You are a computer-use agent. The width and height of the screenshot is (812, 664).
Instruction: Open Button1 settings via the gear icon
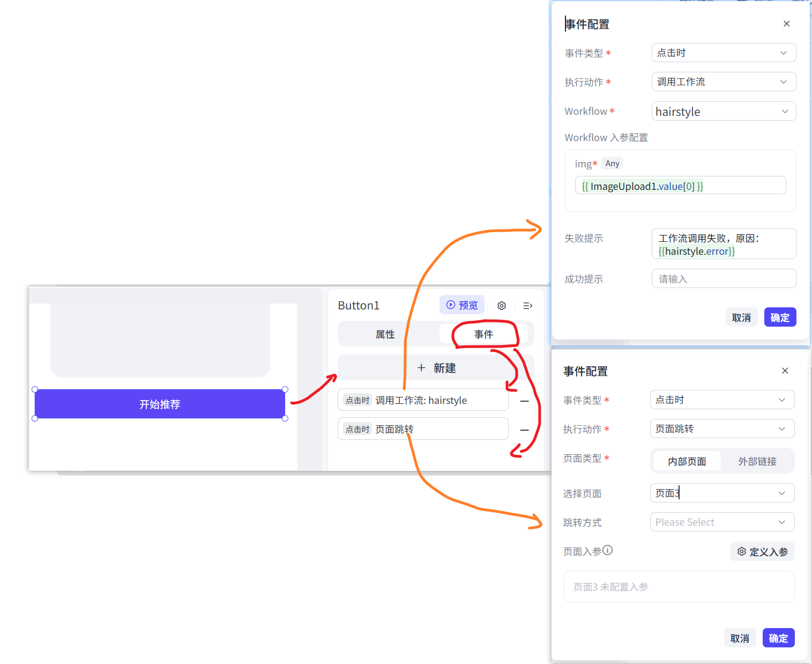coord(501,305)
